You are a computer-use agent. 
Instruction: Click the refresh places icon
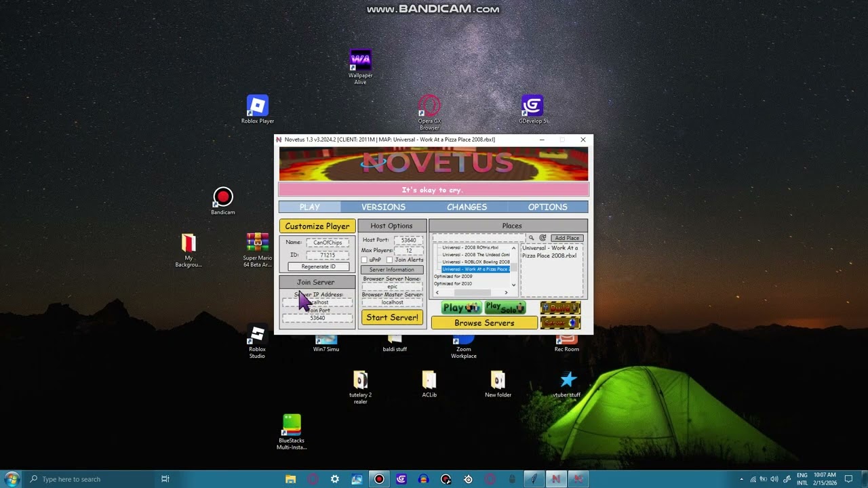click(542, 238)
